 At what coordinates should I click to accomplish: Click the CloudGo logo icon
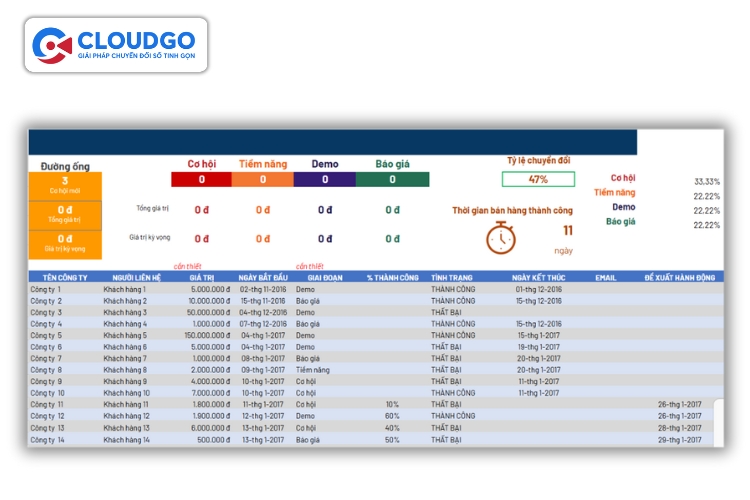pyautogui.click(x=51, y=45)
